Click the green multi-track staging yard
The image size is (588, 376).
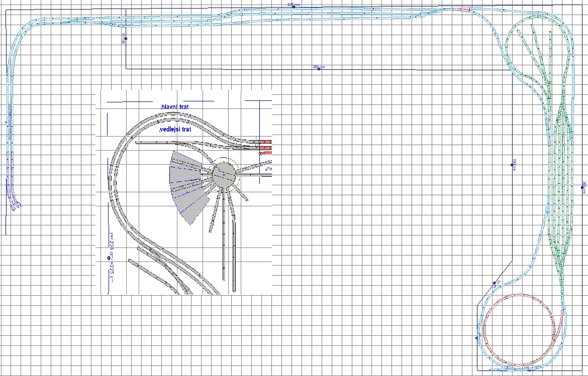click(x=562, y=201)
